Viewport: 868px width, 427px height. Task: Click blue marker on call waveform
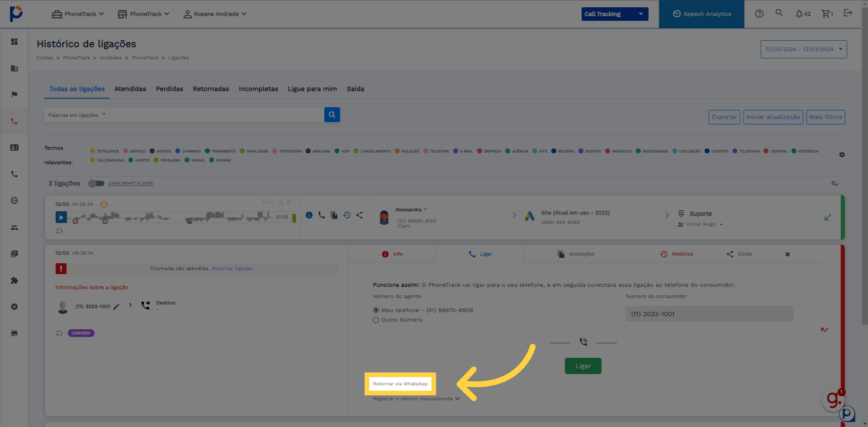[x=190, y=222]
